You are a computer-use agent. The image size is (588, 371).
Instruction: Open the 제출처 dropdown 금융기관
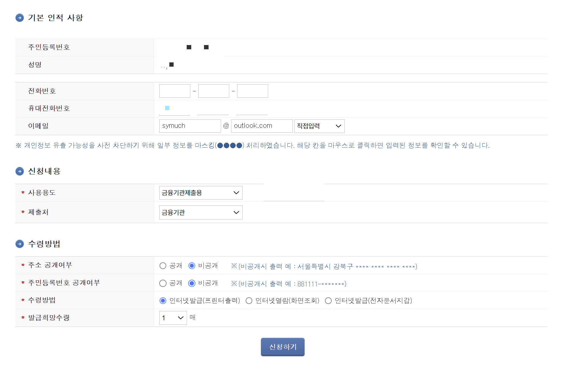click(201, 212)
